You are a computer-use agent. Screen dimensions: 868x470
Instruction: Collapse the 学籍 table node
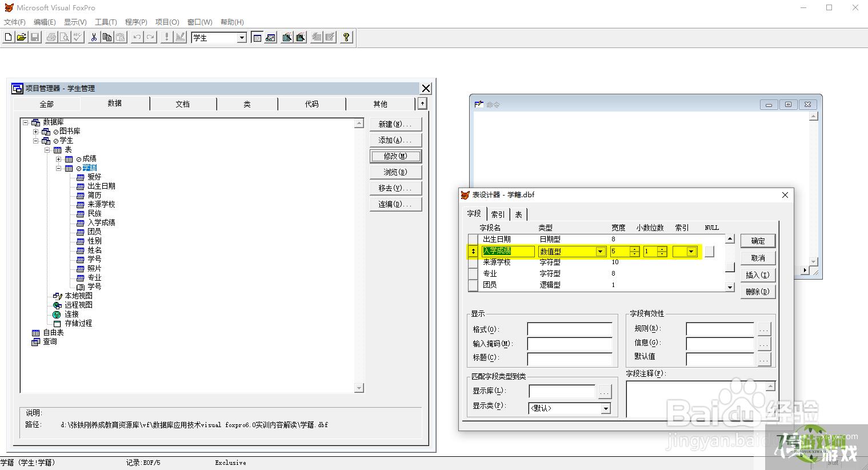point(58,168)
